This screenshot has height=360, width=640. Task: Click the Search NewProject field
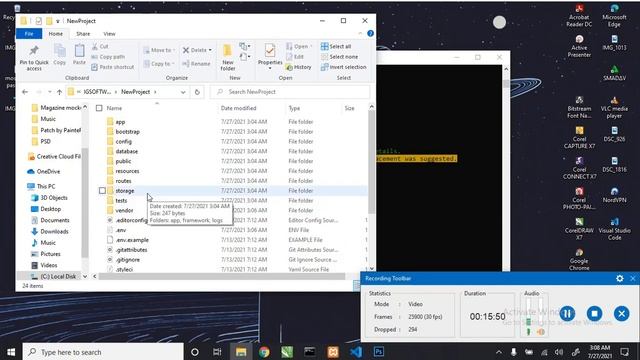290,92
